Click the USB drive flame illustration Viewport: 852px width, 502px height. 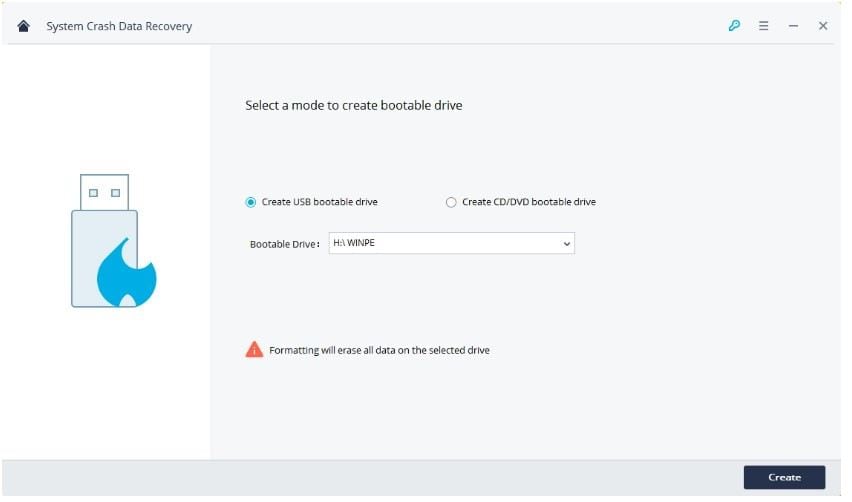coord(114,241)
